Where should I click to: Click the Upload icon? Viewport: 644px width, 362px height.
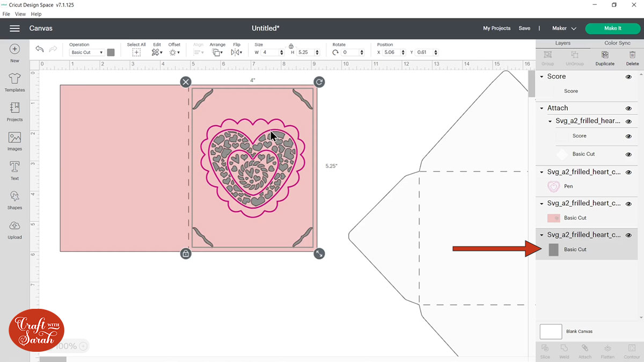pyautogui.click(x=14, y=229)
